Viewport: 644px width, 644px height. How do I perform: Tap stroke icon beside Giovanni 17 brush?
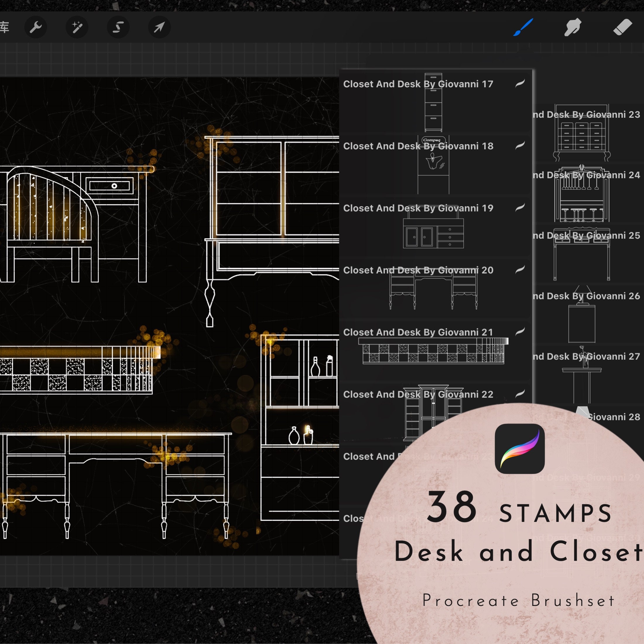[x=520, y=83]
